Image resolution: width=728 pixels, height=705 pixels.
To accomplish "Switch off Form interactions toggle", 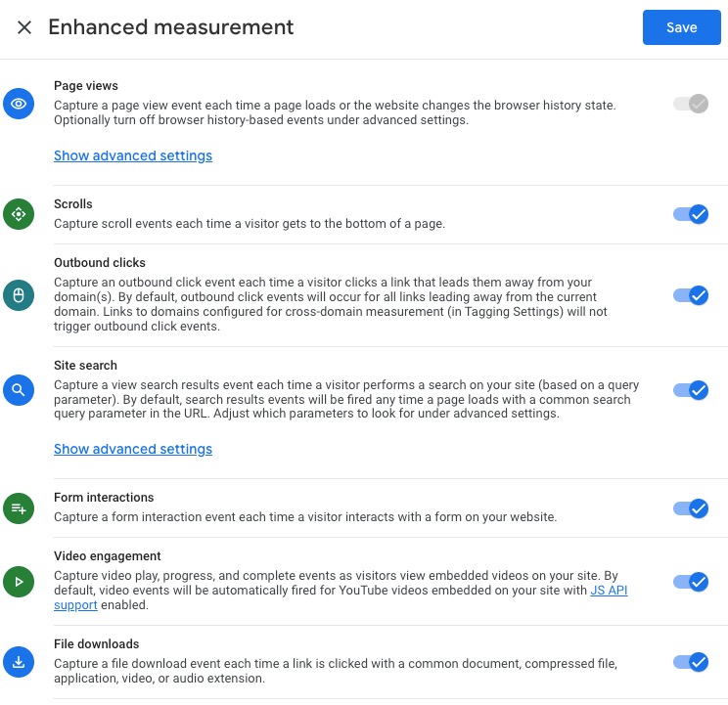I will 691,507.
